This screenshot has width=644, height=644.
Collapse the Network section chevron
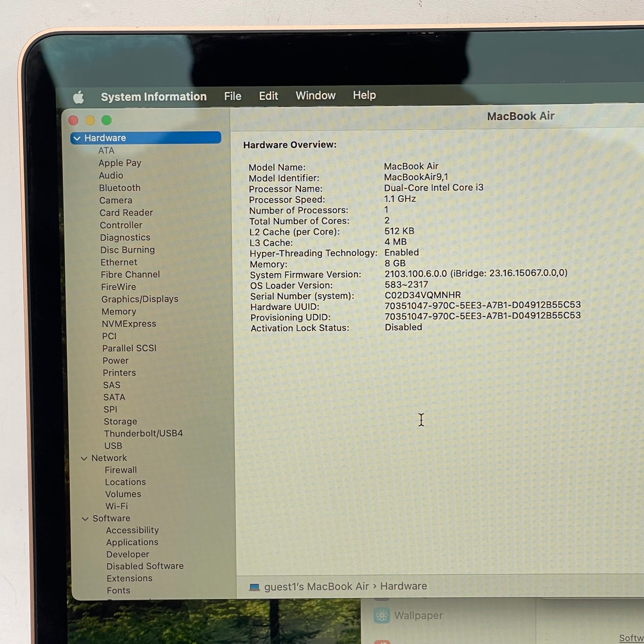point(84,458)
